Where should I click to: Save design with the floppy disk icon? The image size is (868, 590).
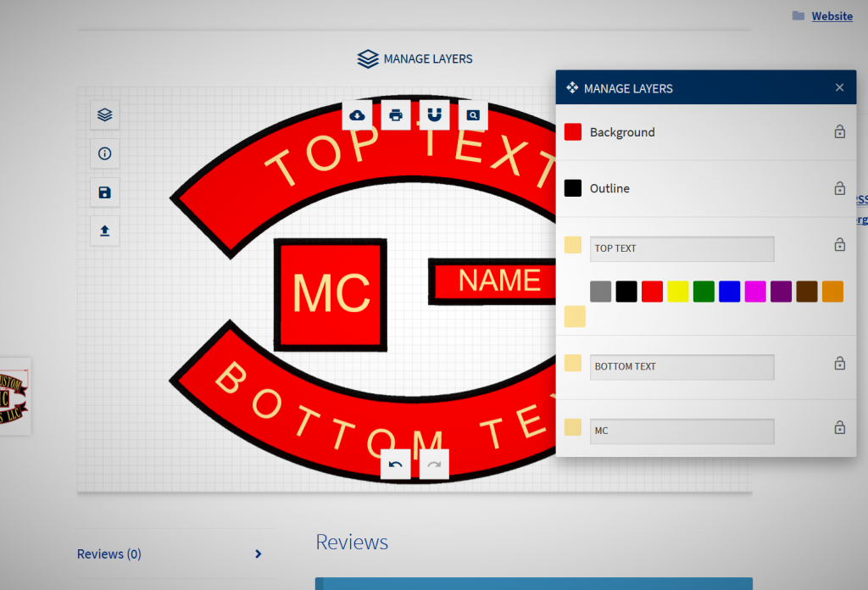tap(105, 192)
